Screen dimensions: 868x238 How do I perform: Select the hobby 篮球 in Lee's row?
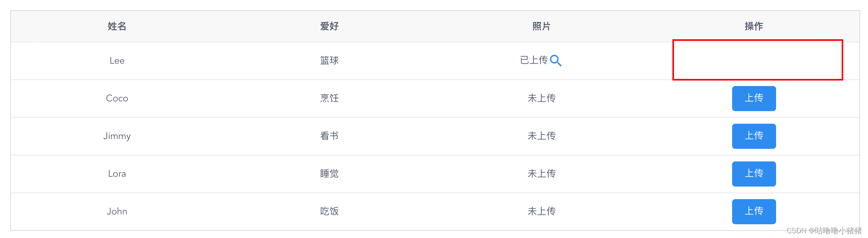pos(329,61)
